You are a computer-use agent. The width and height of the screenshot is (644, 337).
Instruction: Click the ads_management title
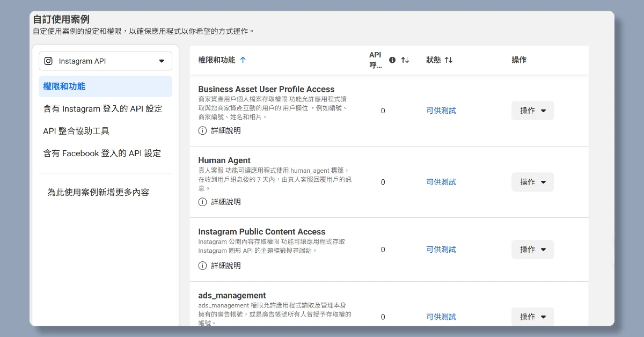click(x=232, y=296)
